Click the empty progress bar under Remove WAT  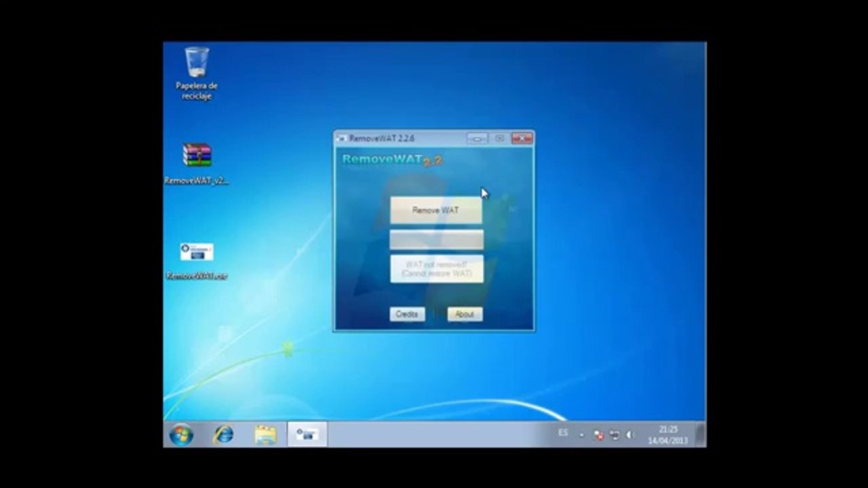pyautogui.click(x=437, y=239)
